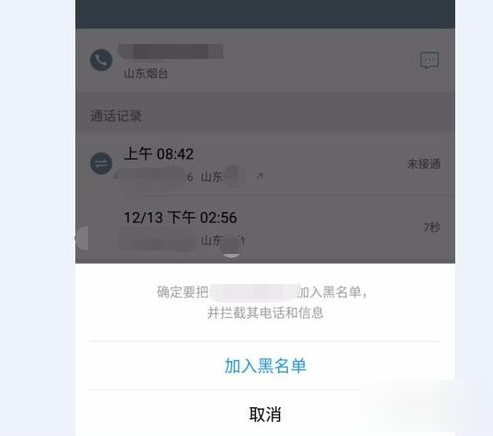493x436 pixels.
Task: Click the 确定要把…加入黑名单 confirmation message
Action: click(263, 302)
